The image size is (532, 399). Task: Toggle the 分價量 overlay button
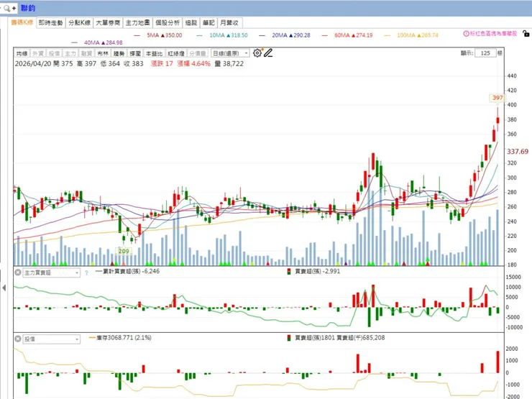point(198,53)
